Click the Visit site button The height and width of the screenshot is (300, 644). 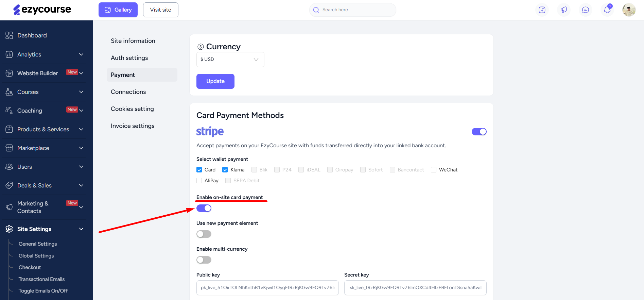(x=161, y=10)
